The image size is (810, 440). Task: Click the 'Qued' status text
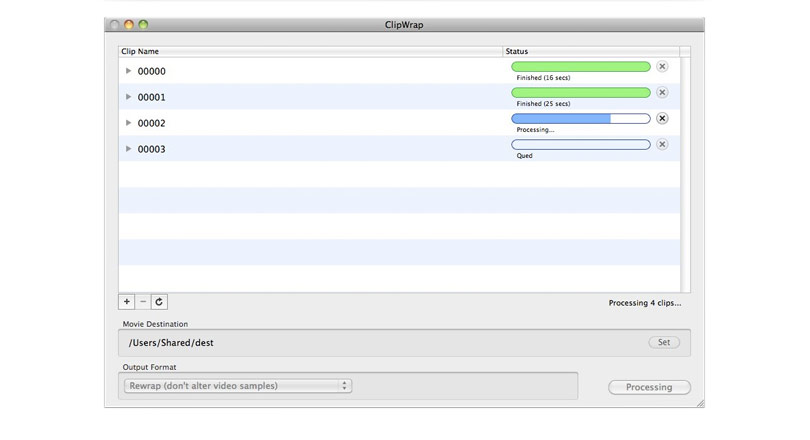[x=524, y=155]
